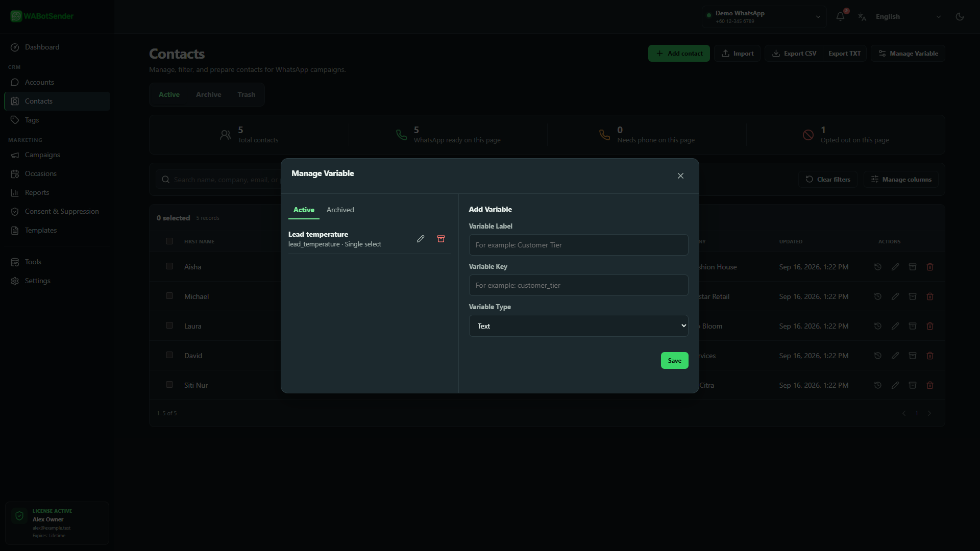980x551 pixels.
Task: Click the Export CSV button
Action: [x=794, y=54]
